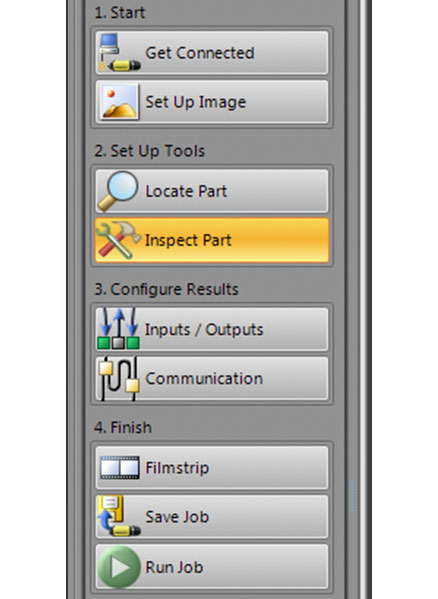Click the Save Job button label
438x599 pixels.
pos(177,517)
